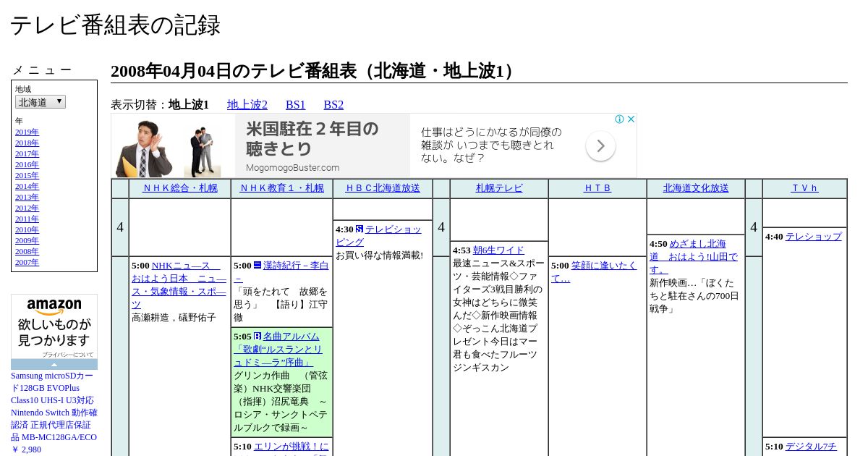Open the NHKニュース おはよう日本 program link
The image size is (868, 456).
point(179,285)
